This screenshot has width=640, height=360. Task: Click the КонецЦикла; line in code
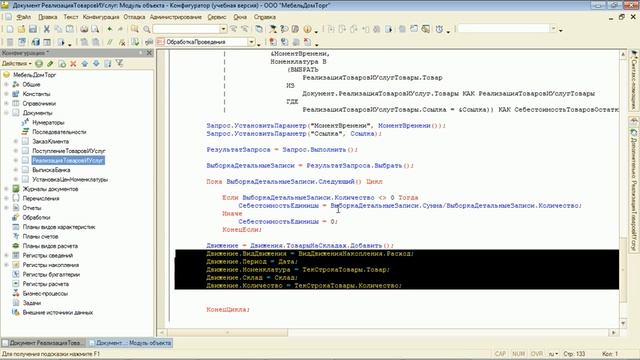click(228, 309)
